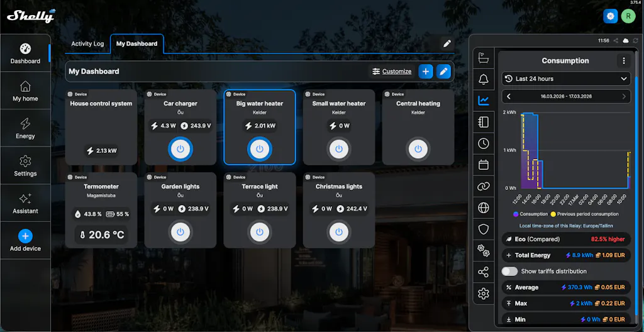
Task: Click the bell notifications icon in panel
Action: (483, 79)
